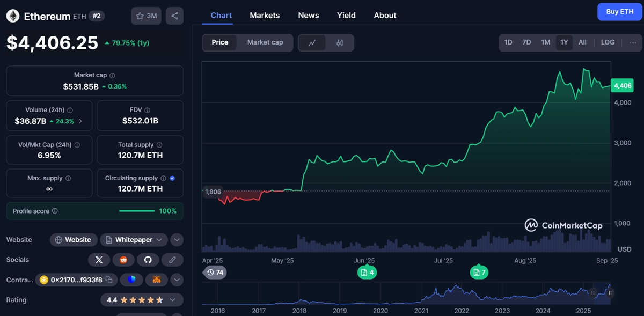Open Market cap info icon
Screen dimensions: 644x316
click(x=112, y=76)
